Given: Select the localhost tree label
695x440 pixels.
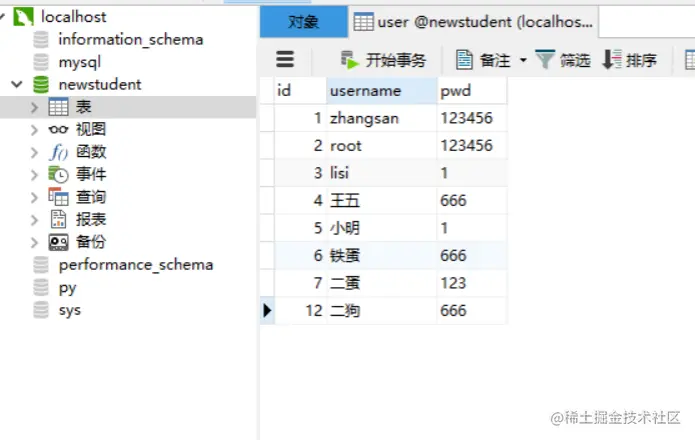Looking at the screenshot, I should click(x=74, y=17).
